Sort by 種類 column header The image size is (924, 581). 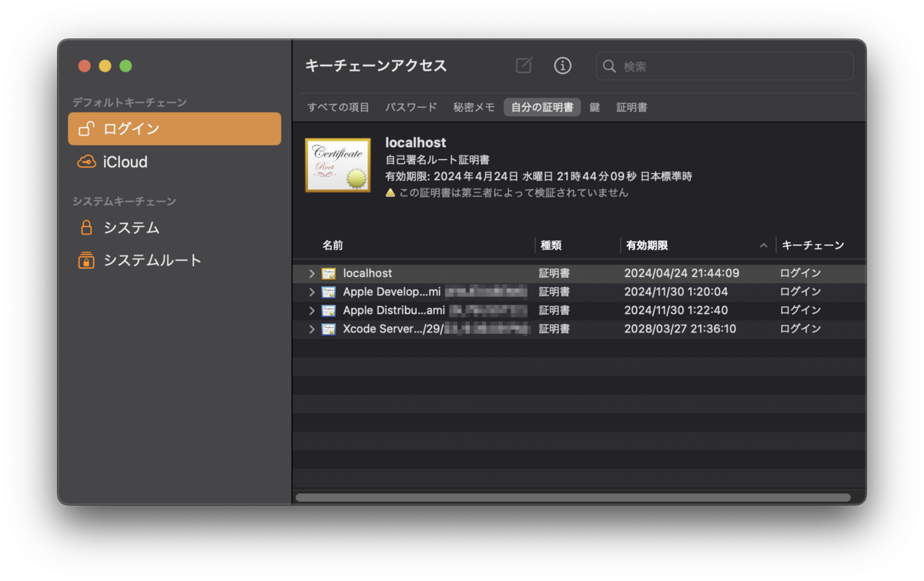[551, 245]
